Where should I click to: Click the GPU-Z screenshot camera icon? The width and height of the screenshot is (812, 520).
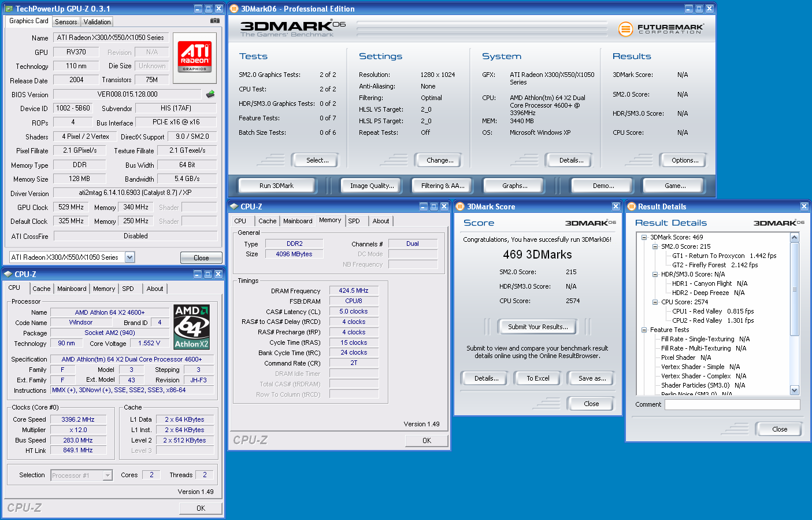tap(214, 21)
